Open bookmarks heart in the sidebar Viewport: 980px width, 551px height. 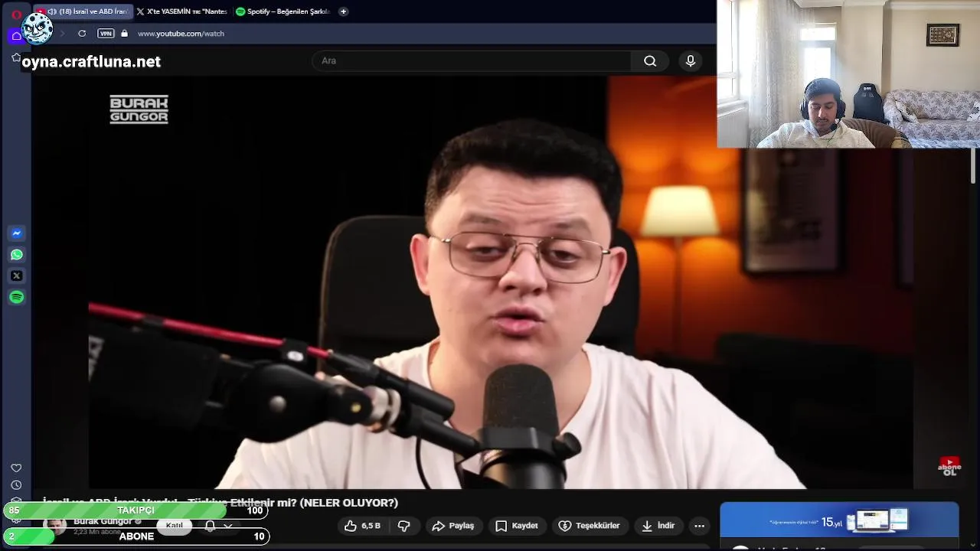(16, 468)
